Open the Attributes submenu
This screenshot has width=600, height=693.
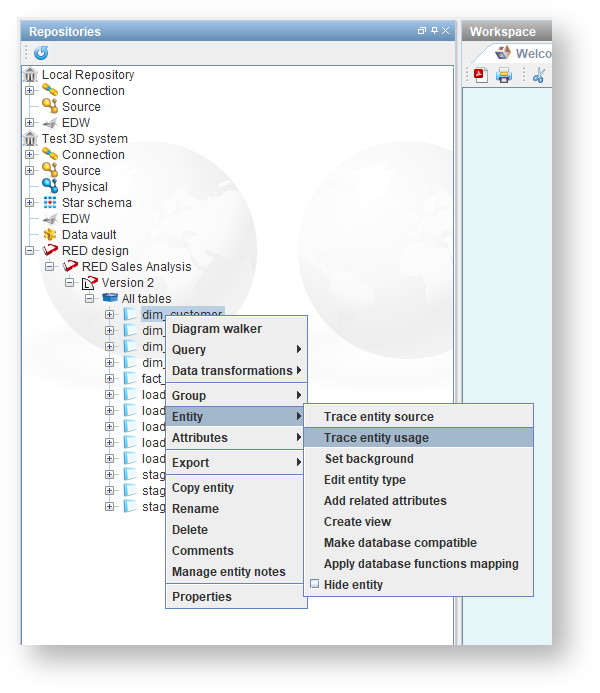(x=236, y=438)
